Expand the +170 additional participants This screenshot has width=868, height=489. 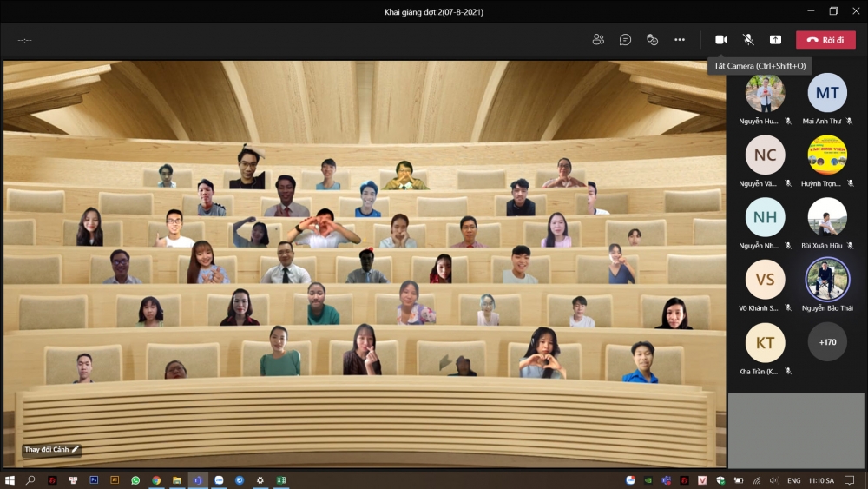(x=827, y=342)
